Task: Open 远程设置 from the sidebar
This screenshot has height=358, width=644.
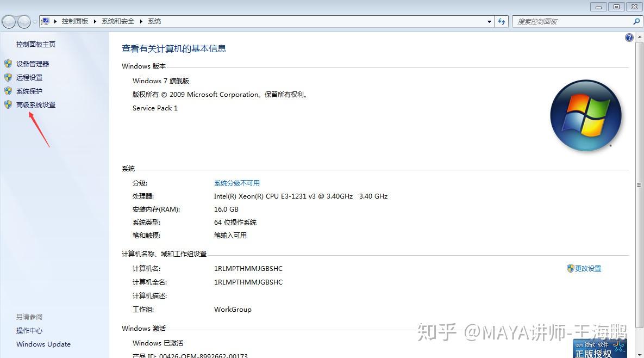Action: tap(29, 77)
